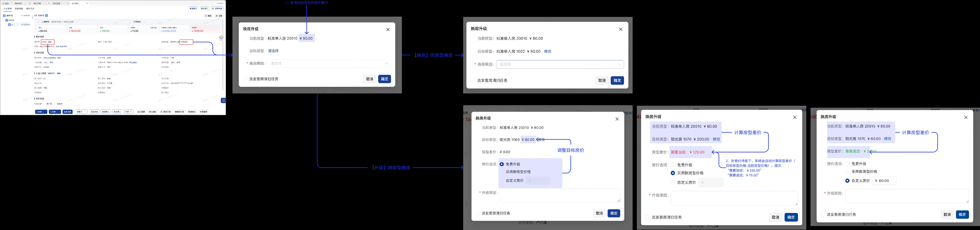Screen dimensions: 980x230
Task: Click the blue floating note icon in the check-in page
Action: pos(223,101)
